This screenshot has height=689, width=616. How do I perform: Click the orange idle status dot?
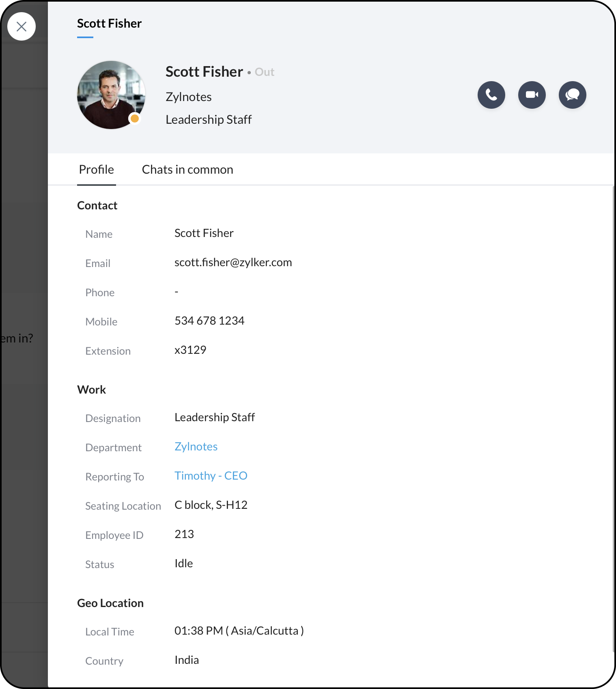[134, 118]
